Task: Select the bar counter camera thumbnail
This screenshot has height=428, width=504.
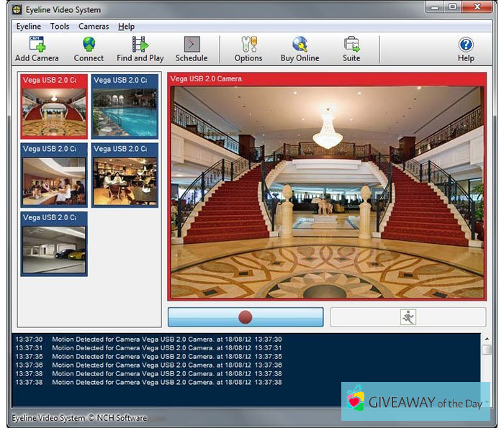Action: (54, 181)
